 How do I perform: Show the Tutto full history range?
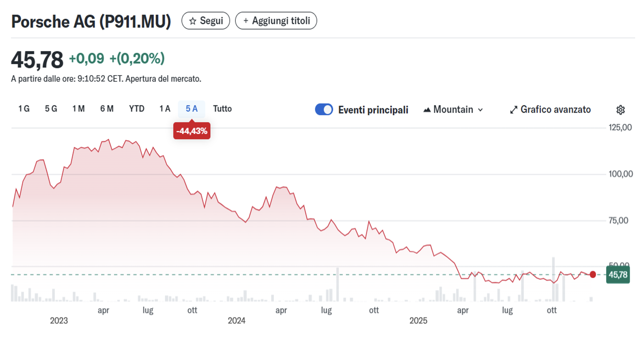[222, 109]
